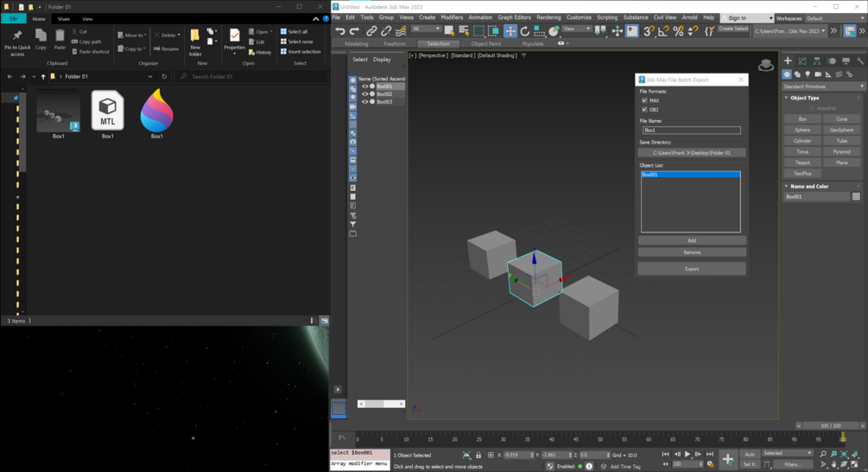Switch to the Shapes category icon
The height and width of the screenshot is (472, 868).
tap(797, 74)
